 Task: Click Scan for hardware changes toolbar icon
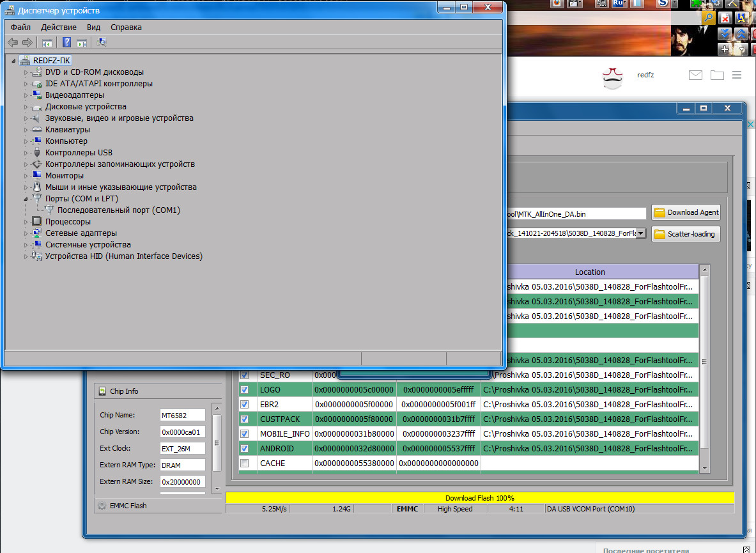click(102, 43)
